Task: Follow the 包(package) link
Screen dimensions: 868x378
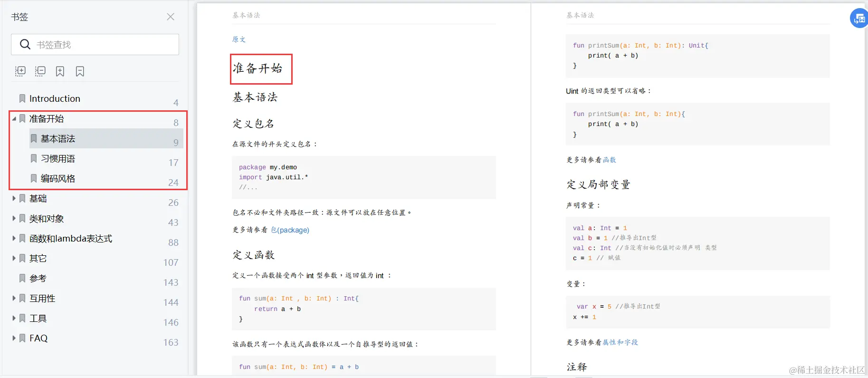Action: pos(290,230)
